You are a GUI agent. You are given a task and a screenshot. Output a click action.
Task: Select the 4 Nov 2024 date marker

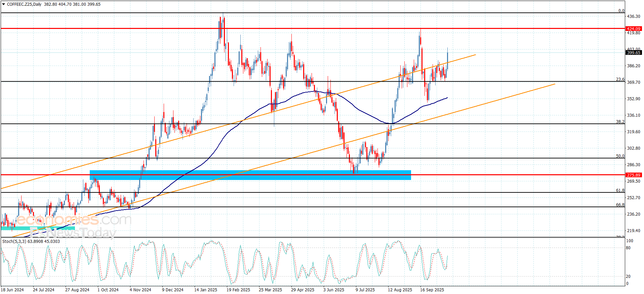coord(140,290)
